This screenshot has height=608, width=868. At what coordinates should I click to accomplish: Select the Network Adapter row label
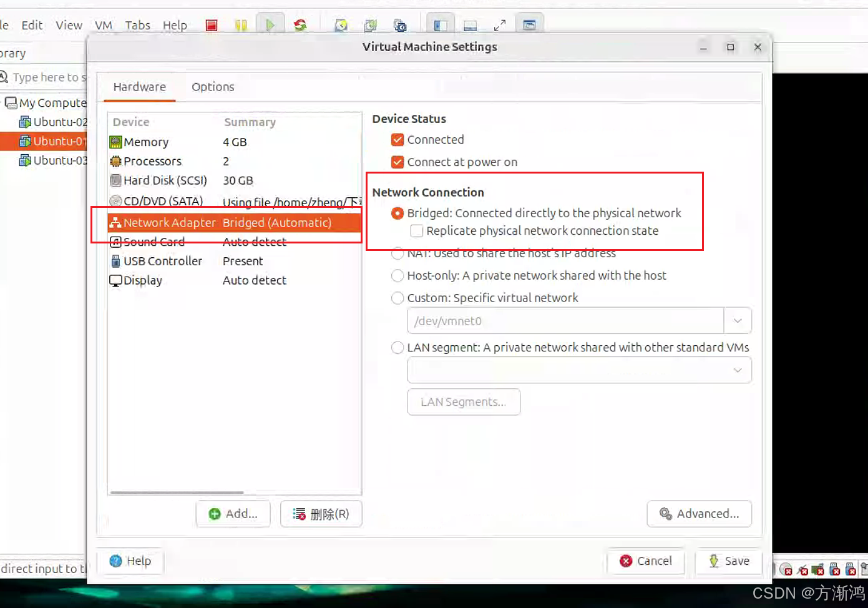coord(170,223)
